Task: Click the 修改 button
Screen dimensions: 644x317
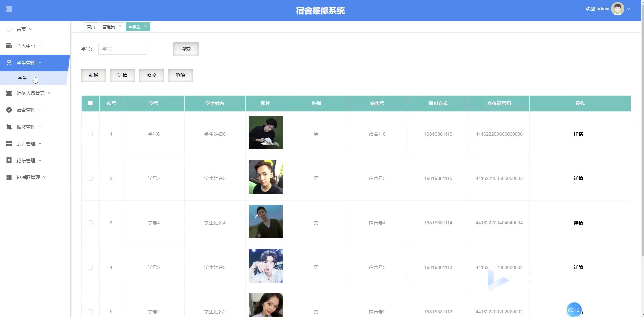Action: (152, 75)
